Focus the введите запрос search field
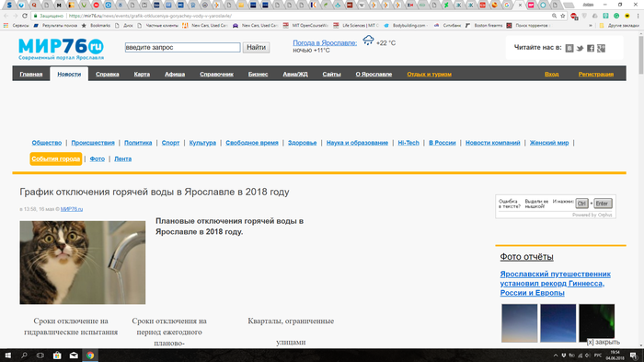This screenshot has width=644, height=362. coord(182,47)
